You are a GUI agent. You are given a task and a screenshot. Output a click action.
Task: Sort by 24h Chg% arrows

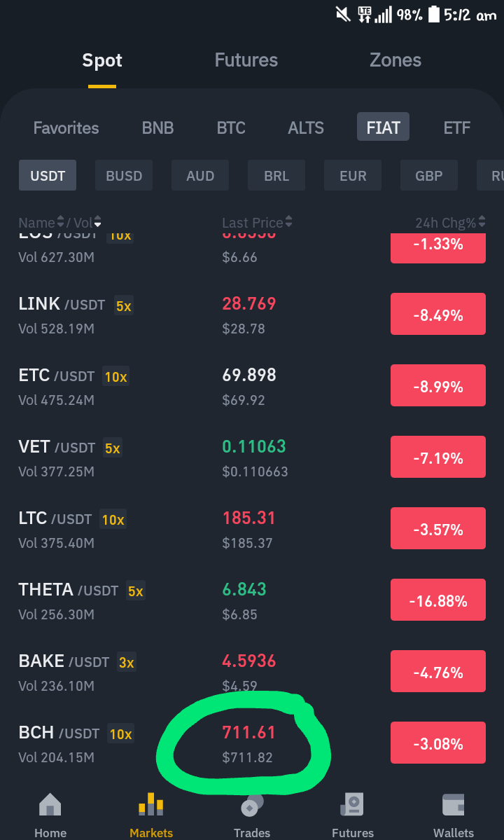click(x=482, y=221)
